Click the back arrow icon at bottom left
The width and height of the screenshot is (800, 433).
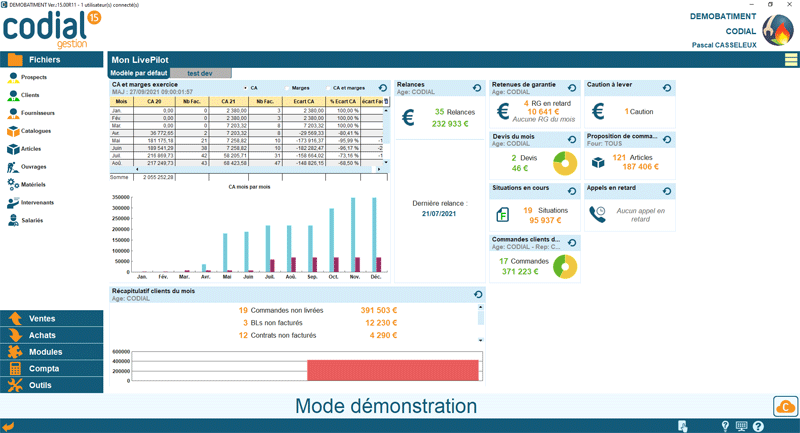click(8, 426)
